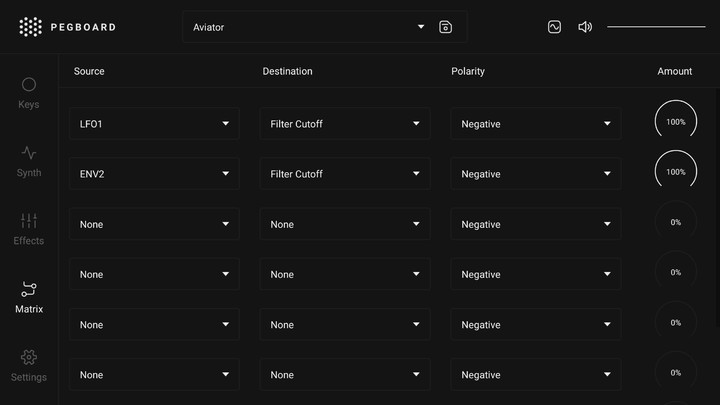
Task: Open first row Negative polarity dropdown
Action: click(x=535, y=124)
